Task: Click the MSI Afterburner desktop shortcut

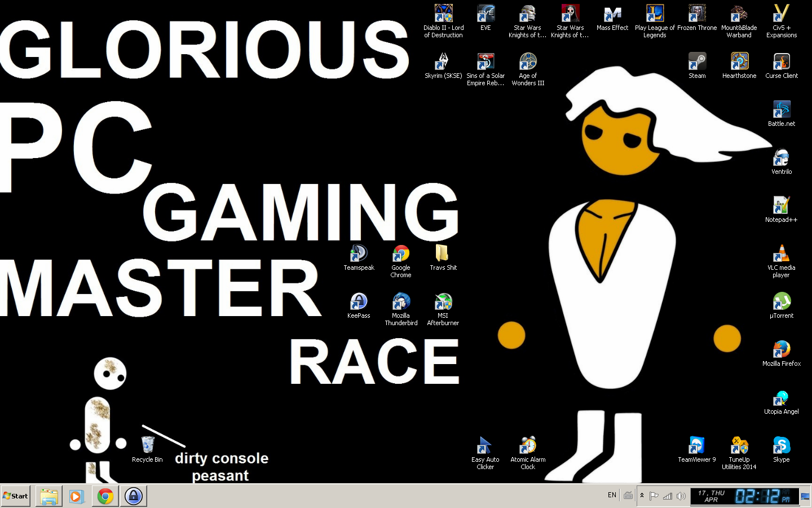Action: click(x=443, y=309)
